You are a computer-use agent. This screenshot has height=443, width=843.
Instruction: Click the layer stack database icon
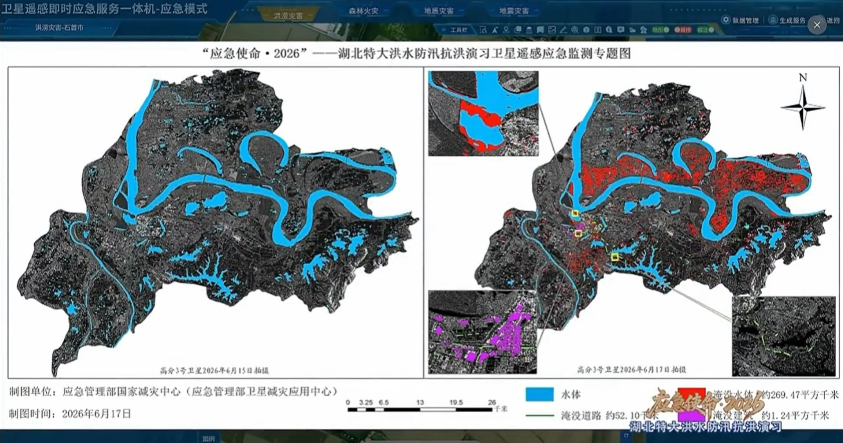tap(529, 30)
